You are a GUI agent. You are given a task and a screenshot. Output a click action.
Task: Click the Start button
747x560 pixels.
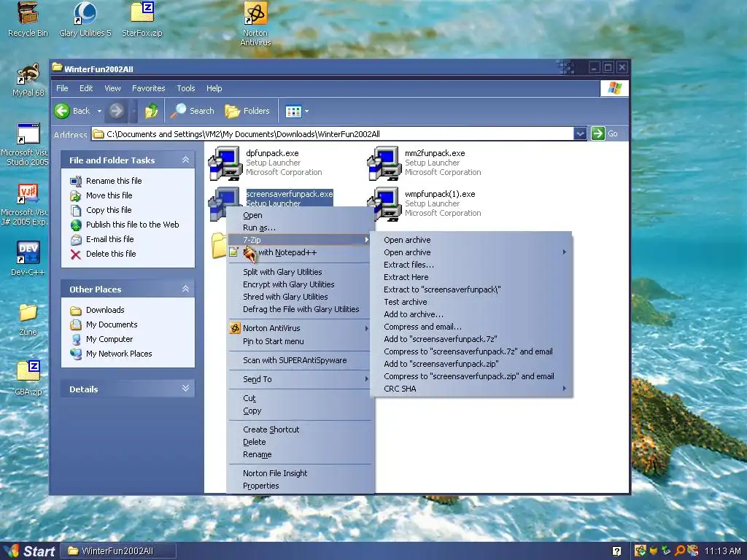pyautogui.click(x=28, y=551)
